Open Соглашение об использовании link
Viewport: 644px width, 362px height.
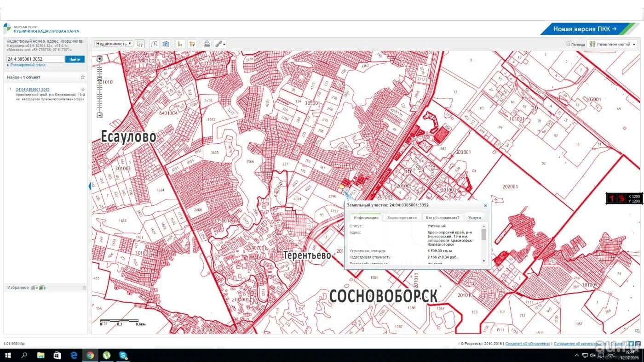579,344
